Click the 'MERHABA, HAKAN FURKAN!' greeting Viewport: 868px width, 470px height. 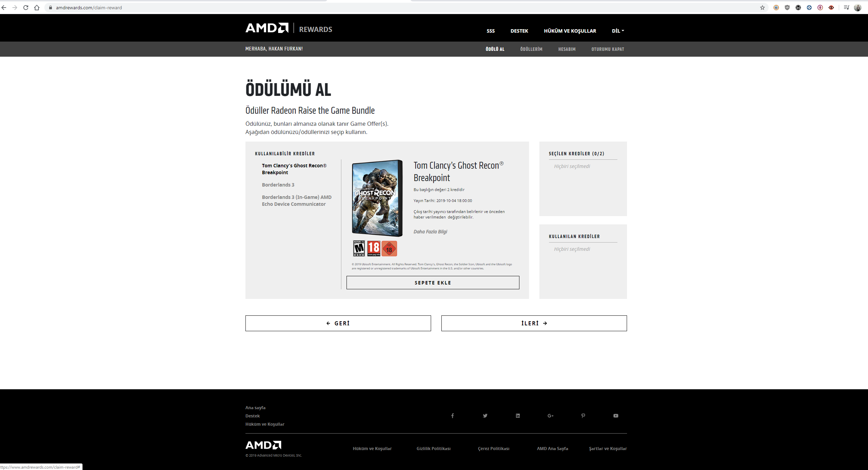274,49
